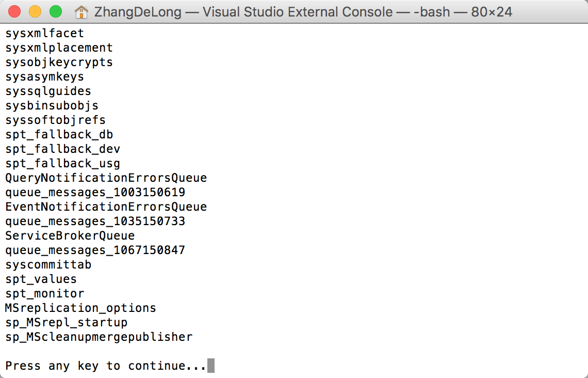Image resolution: width=588 pixels, height=378 pixels.
Task: Click the sysobjkeycrypts text line
Action: pos(59,62)
